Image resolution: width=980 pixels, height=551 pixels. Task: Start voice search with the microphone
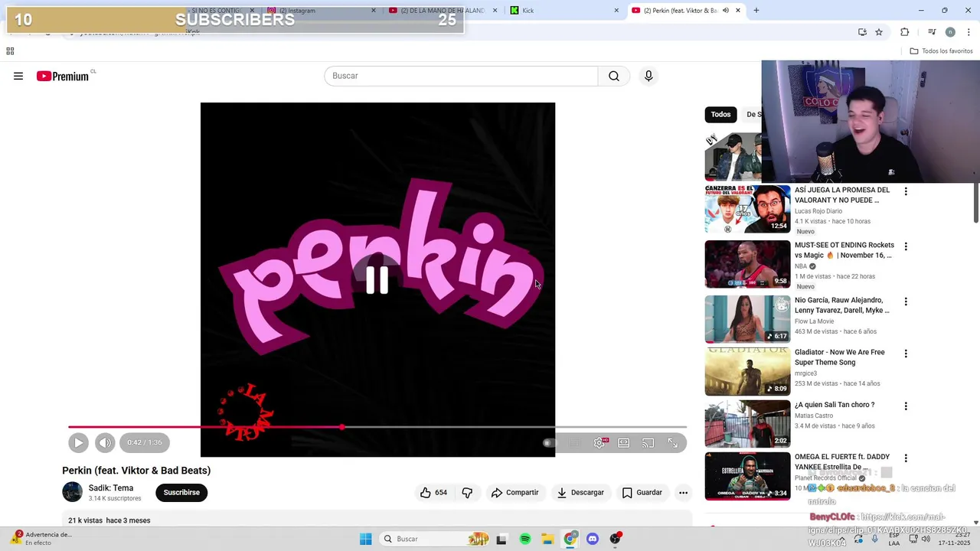[648, 76]
